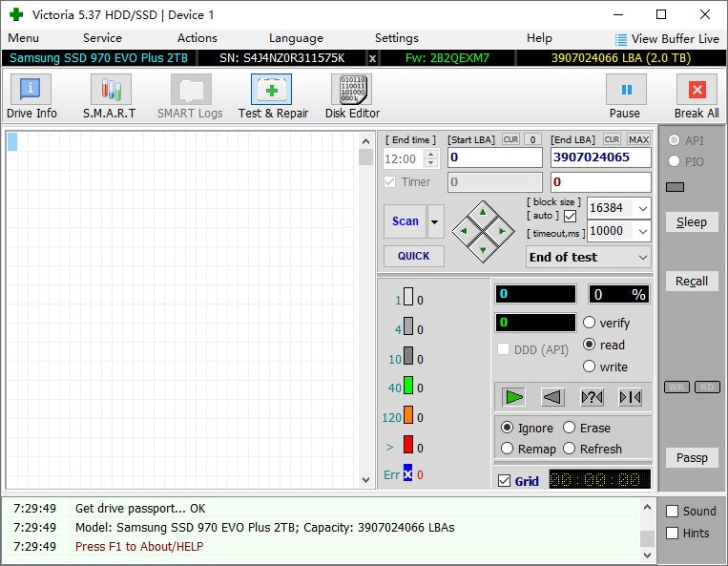Open the S.M.A.R.T tab icon
Viewport: 728px width, 566px height.
[x=111, y=89]
